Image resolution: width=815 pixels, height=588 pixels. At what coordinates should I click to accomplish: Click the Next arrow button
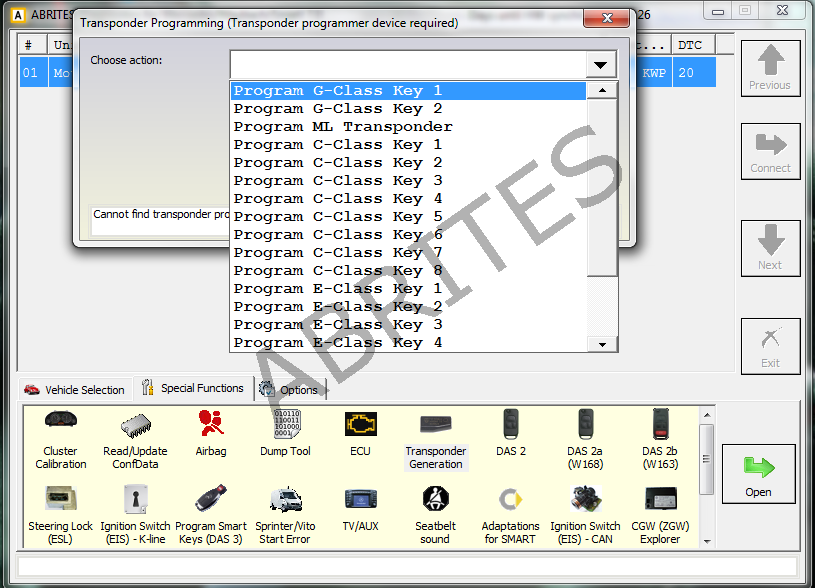click(x=770, y=249)
